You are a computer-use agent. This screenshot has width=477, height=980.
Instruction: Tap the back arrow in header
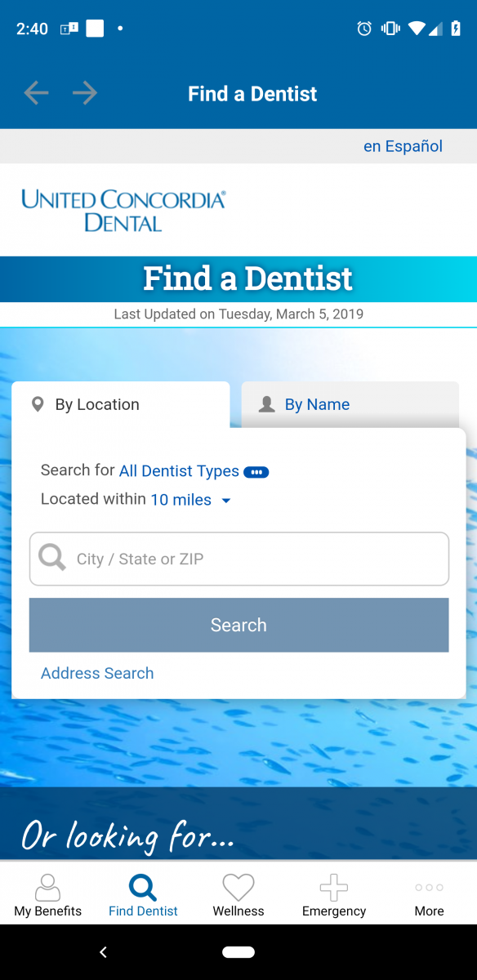36,93
